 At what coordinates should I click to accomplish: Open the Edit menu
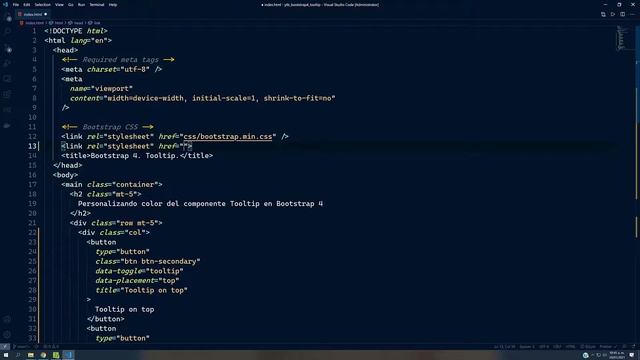coord(27,5)
